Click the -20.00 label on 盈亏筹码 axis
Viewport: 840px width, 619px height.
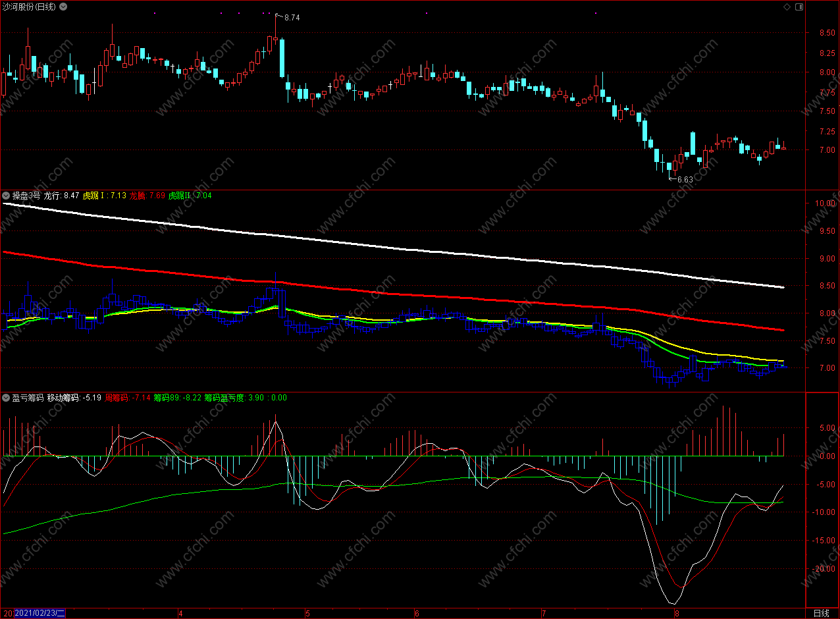[822, 568]
